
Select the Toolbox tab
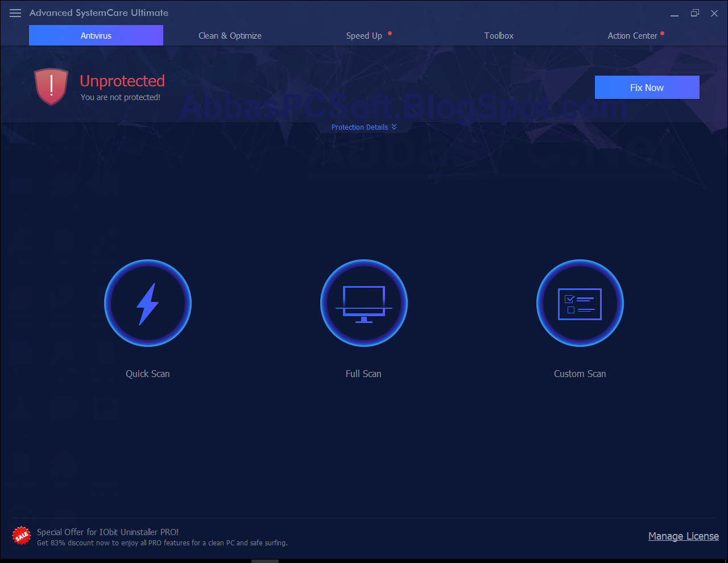(499, 35)
